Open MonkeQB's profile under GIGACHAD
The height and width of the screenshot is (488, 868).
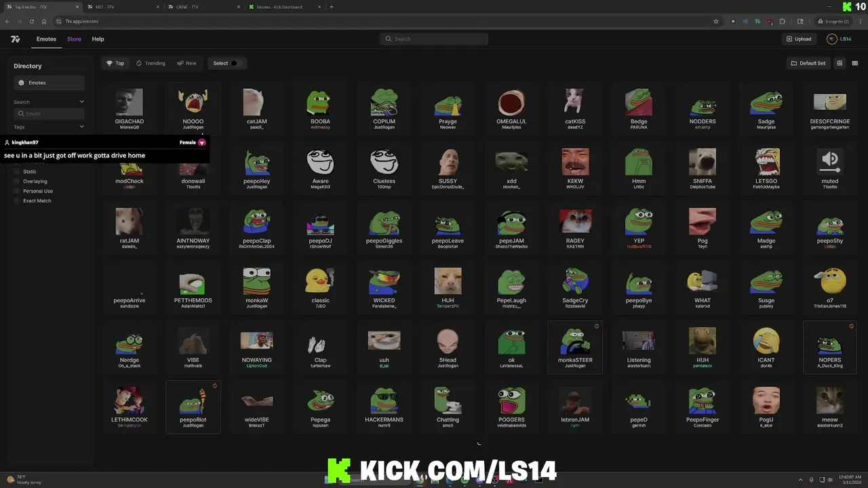(x=129, y=127)
